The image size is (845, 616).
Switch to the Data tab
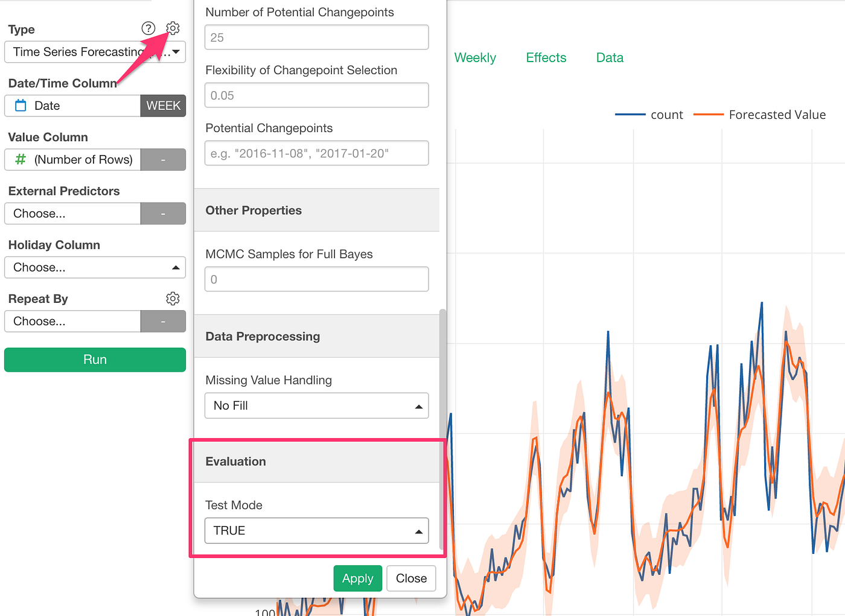pyautogui.click(x=609, y=57)
